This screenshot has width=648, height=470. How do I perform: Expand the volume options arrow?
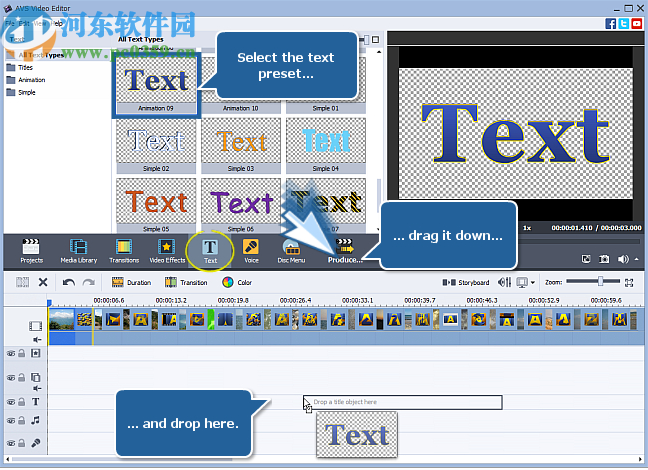click(x=636, y=259)
